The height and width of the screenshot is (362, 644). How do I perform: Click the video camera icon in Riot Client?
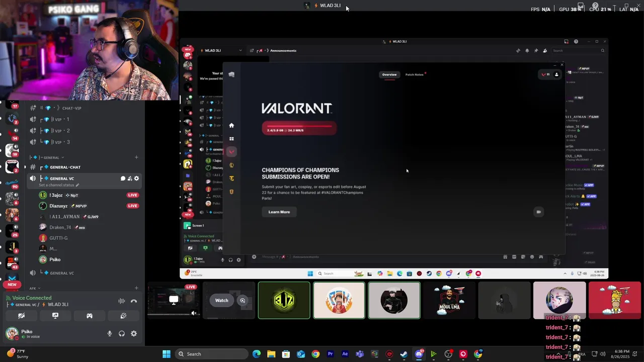coord(538,212)
